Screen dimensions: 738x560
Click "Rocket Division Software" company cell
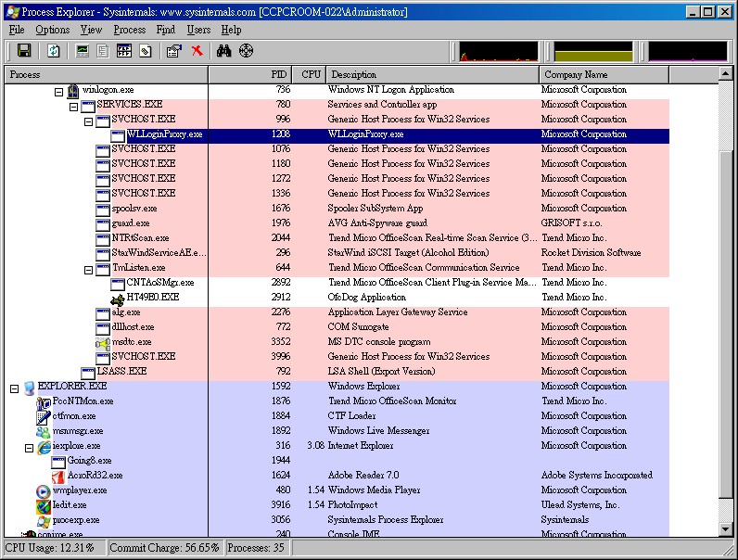(x=591, y=253)
